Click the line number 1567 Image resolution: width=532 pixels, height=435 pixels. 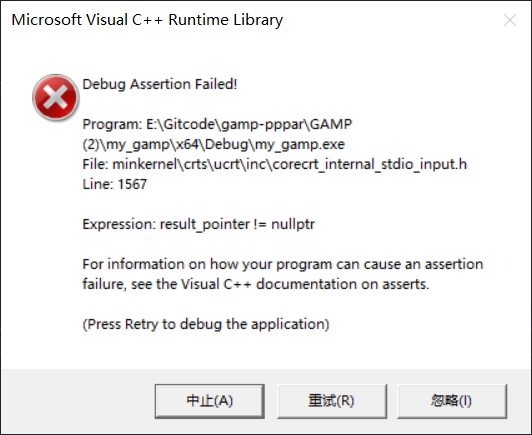(132, 184)
